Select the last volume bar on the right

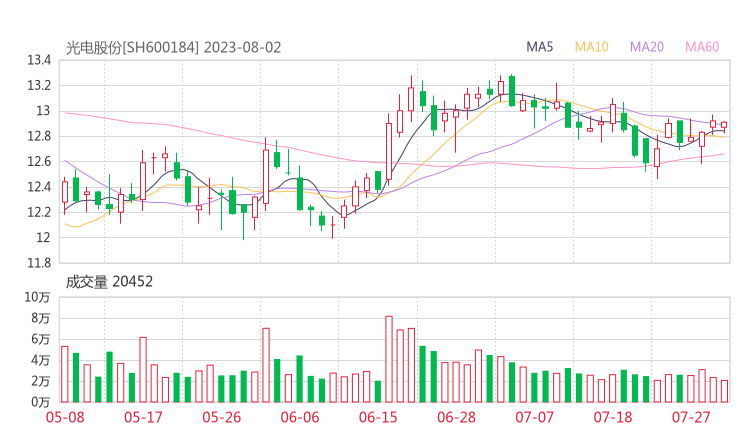click(724, 391)
